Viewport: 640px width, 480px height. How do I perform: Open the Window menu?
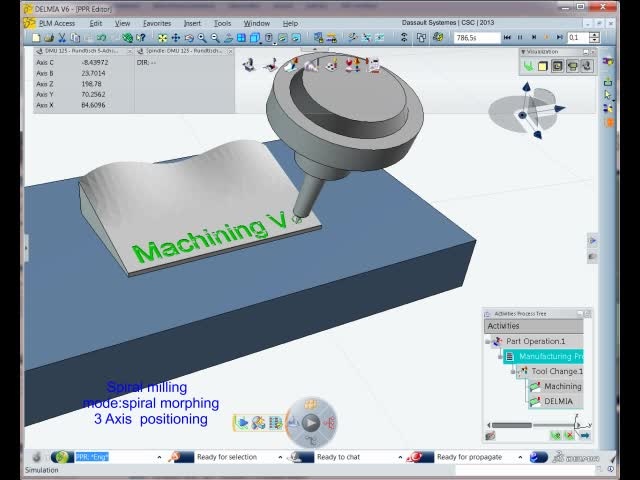[256, 23]
